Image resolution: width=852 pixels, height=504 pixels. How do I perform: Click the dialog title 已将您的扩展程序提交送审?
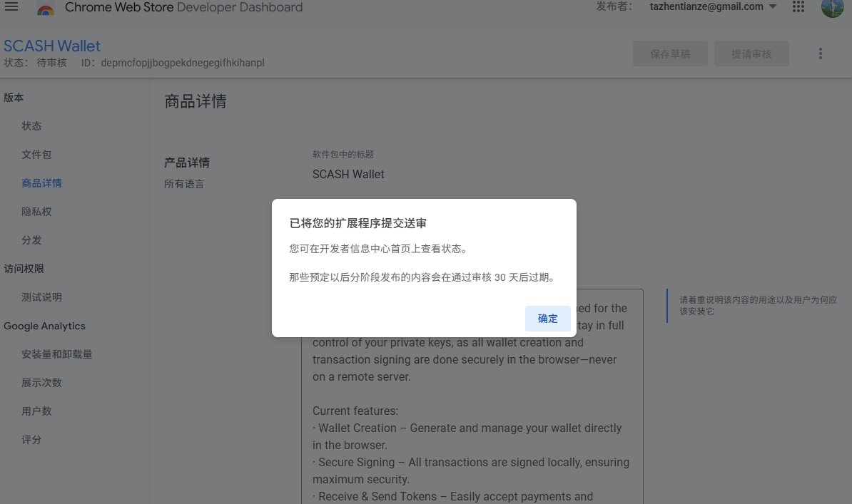(358, 223)
